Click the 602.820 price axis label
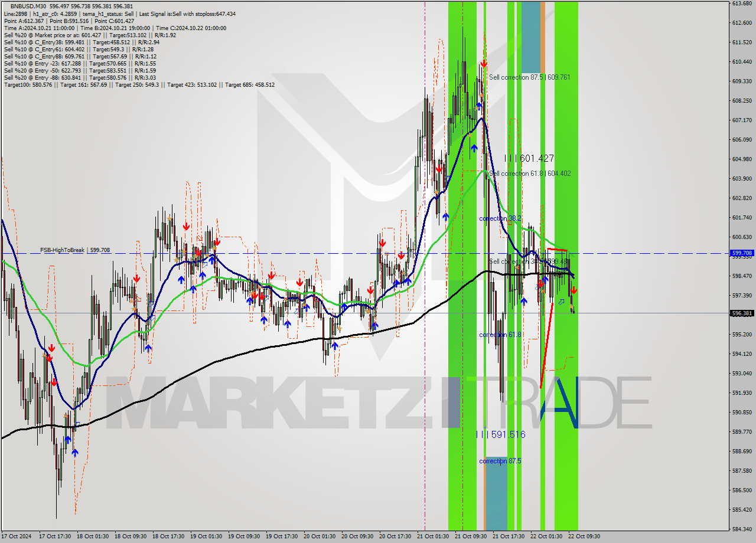The image size is (756, 543). point(742,198)
